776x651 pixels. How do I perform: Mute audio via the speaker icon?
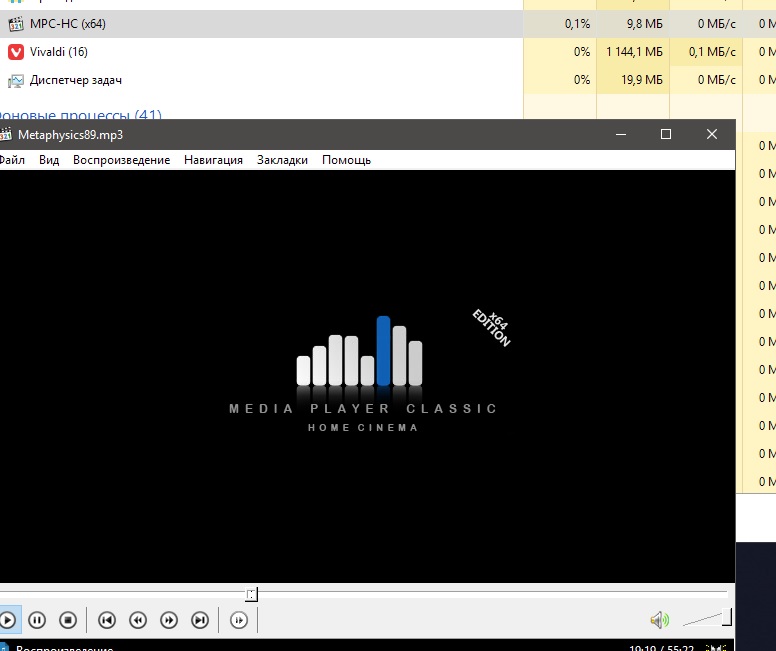[660, 620]
